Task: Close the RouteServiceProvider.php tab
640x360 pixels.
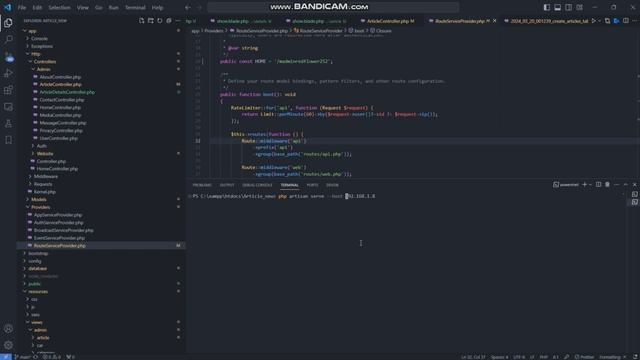Action: point(495,21)
